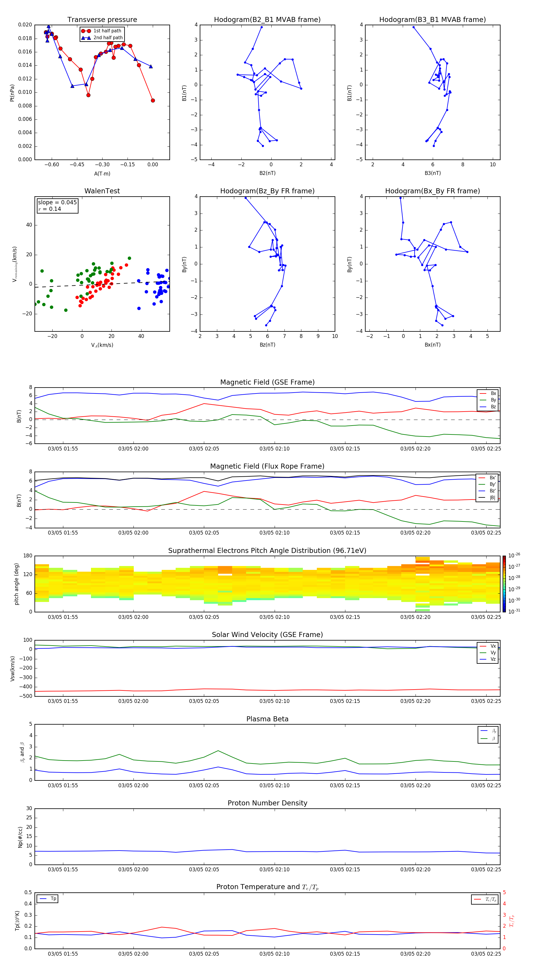Click '03/05 01:55' tick under GSE magnetic field

63,448
